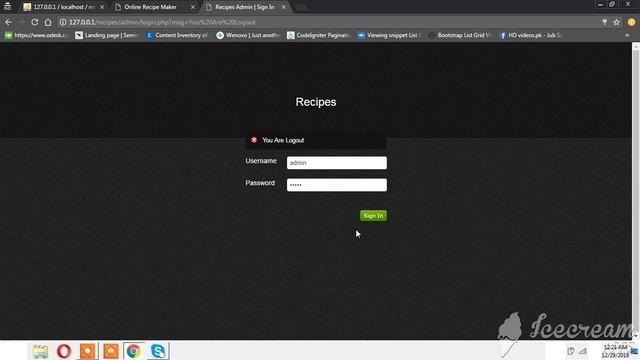Viewport: 640px width, 360px height.
Task: Open the odesk bookmark
Action: point(36,36)
